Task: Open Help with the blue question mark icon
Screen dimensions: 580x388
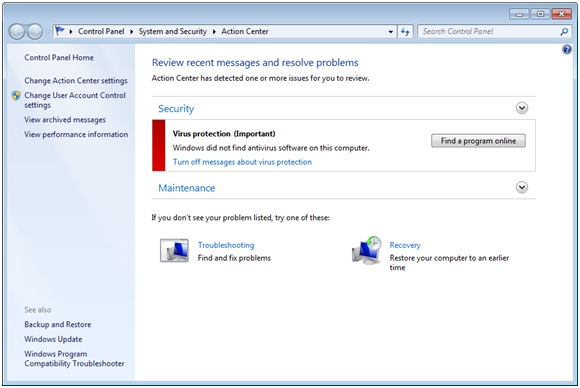Action: [x=566, y=49]
